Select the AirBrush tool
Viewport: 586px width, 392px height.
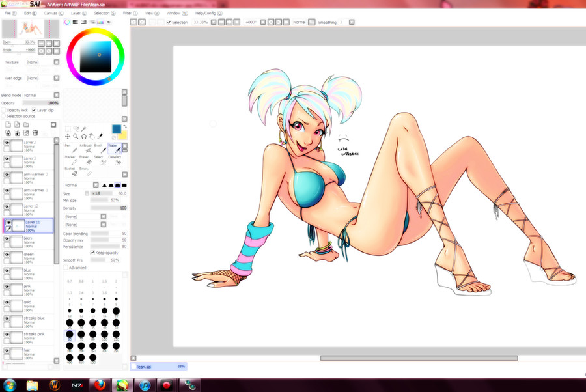pos(85,148)
